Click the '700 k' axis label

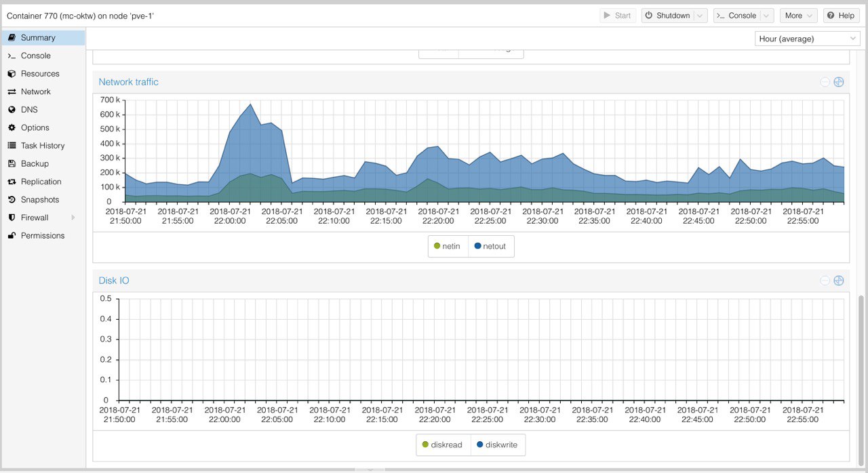point(109,100)
